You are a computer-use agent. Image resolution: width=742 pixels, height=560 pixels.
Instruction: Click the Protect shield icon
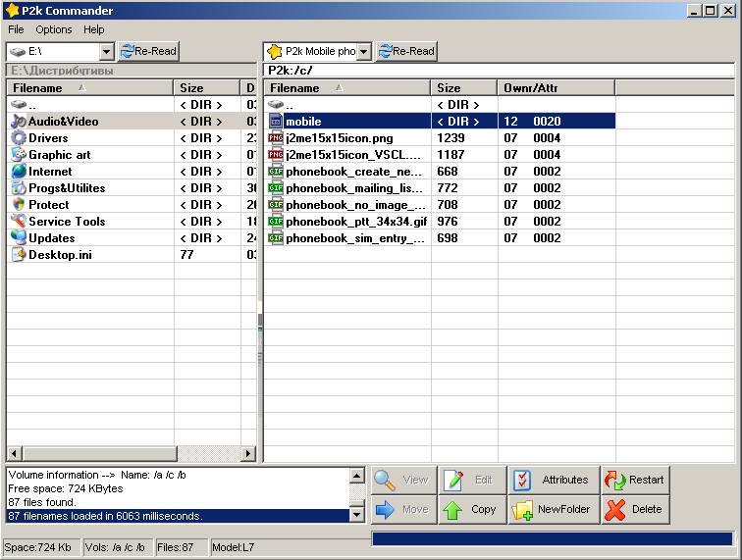tap(19, 204)
